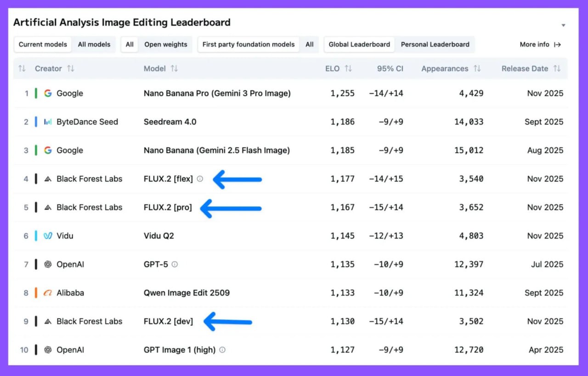Click the ELO value 1,255
This screenshot has height=376, width=588.
click(x=343, y=93)
